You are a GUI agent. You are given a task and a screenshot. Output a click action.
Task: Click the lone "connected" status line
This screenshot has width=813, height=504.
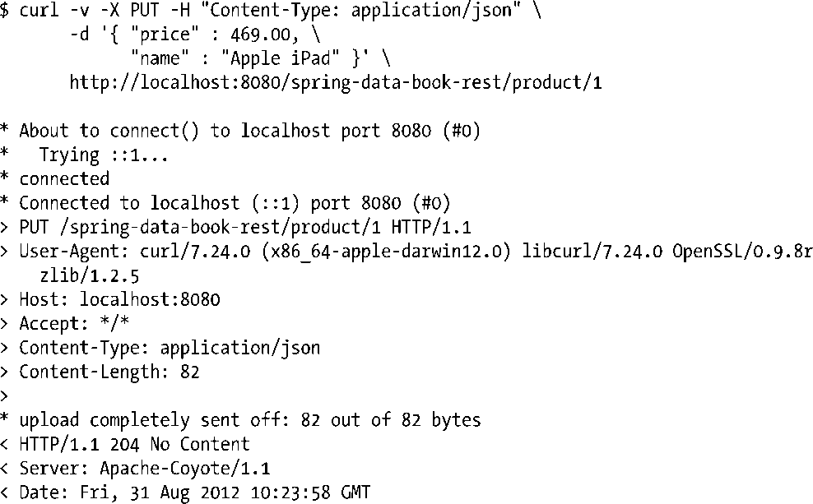pos(64,178)
